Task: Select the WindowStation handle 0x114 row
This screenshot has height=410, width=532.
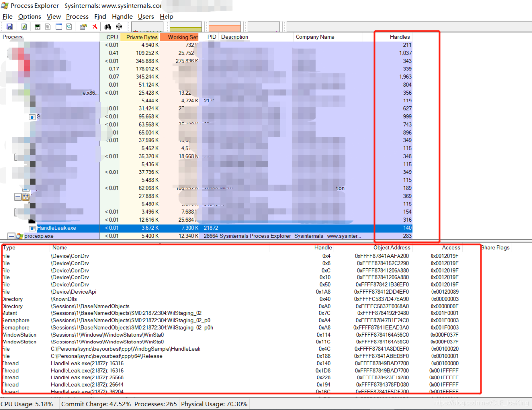Action: pos(232,335)
